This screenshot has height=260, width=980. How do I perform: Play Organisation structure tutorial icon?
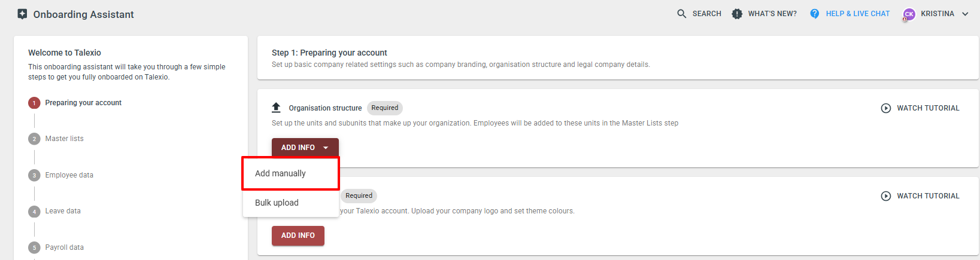(886, 108)
